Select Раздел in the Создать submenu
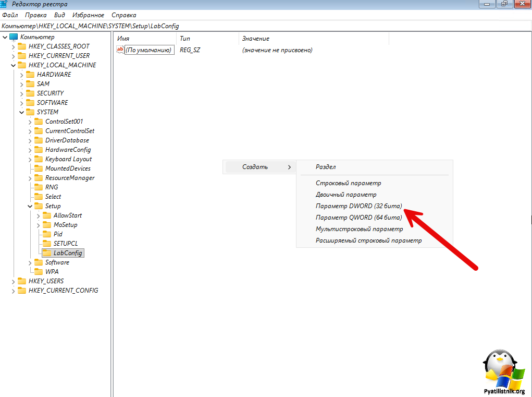The image size is (532, 397). point(326,167)
